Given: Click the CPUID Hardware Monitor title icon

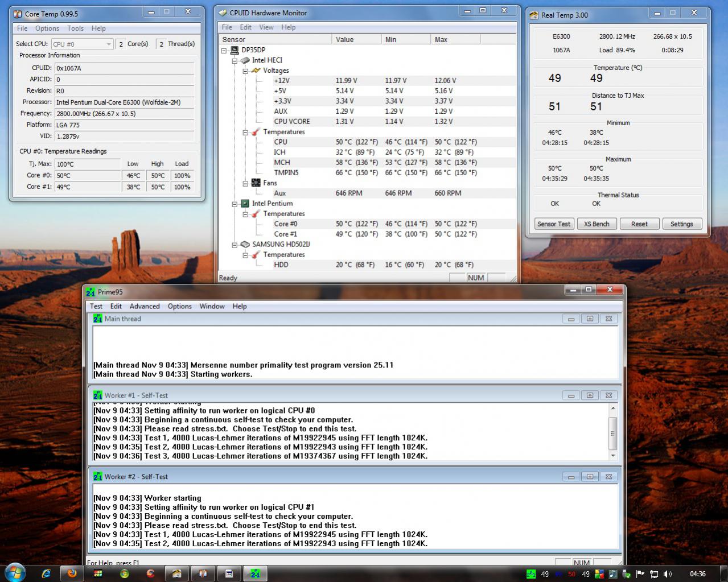Looking at the screenshot, I should pos(223,13).
